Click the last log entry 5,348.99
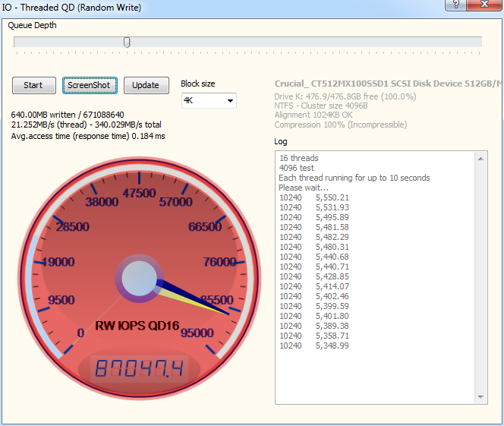 pyautogui.click(x=332, y=346)
